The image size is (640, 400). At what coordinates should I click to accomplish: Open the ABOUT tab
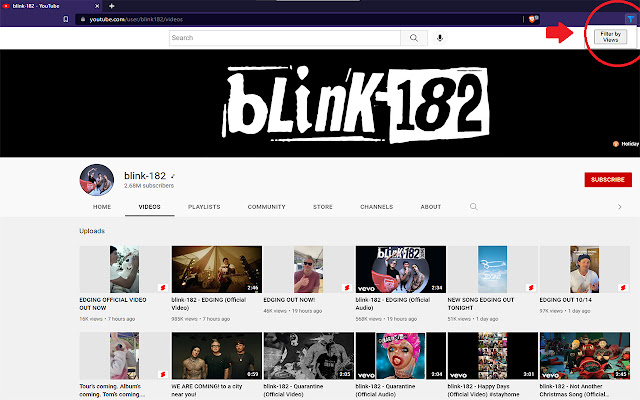coord(431,207)
